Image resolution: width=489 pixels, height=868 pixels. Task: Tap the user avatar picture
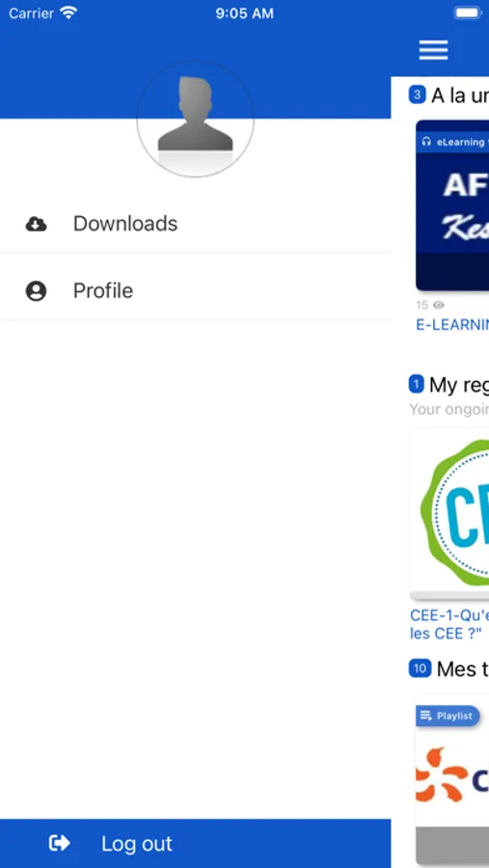coord(196,119)
